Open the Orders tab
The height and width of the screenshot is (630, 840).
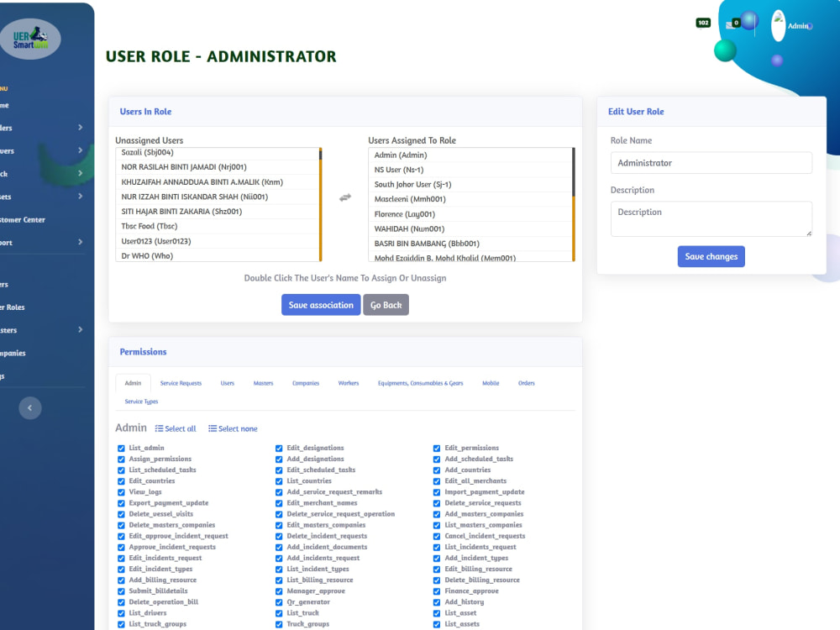click(526, 383)
